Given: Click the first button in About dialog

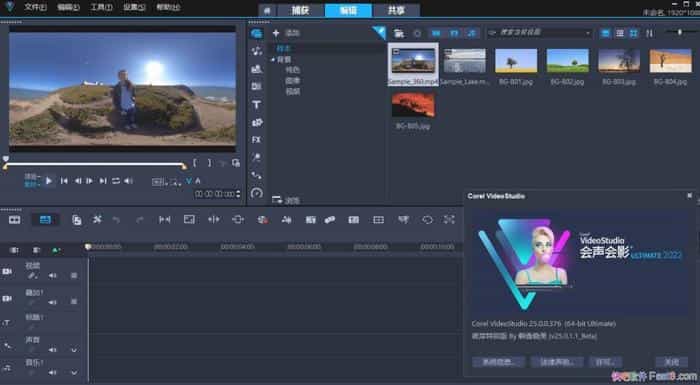Looking at the screenshot, I should click(498, 362).
